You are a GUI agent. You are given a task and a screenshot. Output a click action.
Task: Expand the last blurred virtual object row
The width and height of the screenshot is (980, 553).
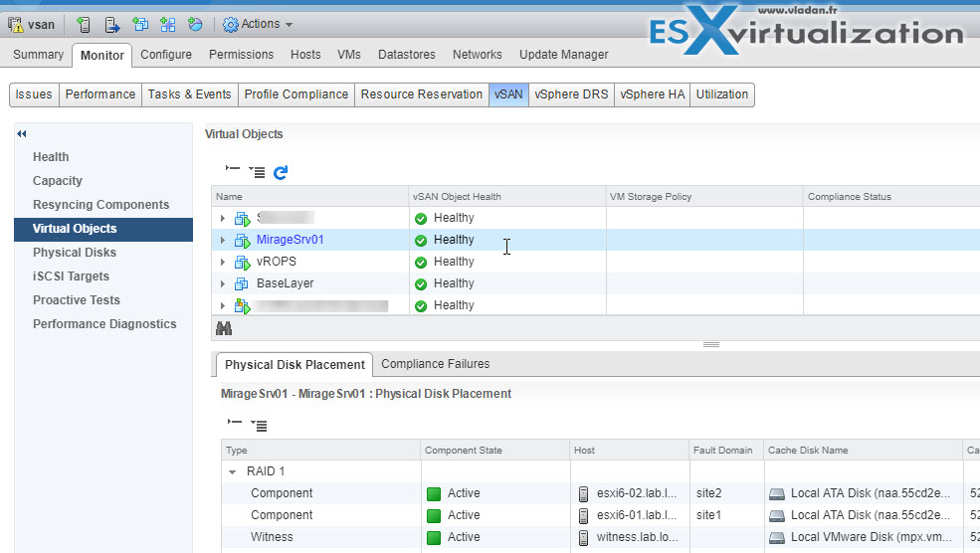223,305
